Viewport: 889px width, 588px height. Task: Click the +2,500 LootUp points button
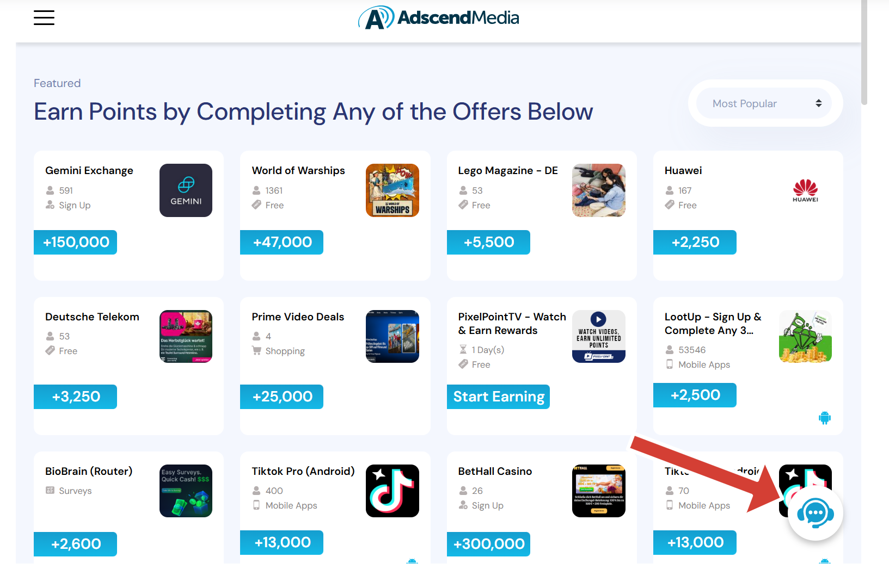[695, 395]
